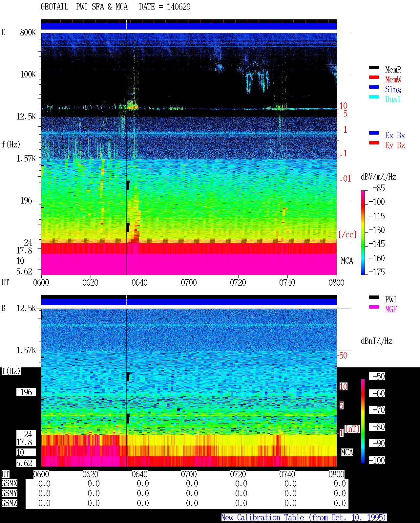This screenshot has height=523, width=420.
Task: Click the 1.57K label on E panel
Action: click(x=26, y=158)
